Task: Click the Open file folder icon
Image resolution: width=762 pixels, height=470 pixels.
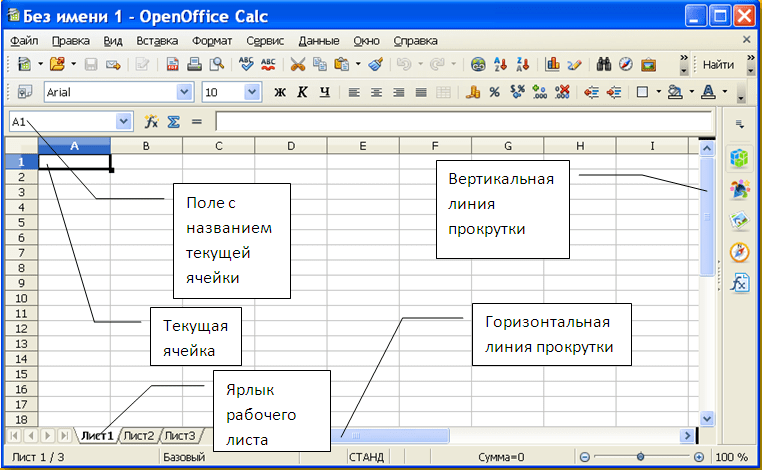Action: click(57, 64)
